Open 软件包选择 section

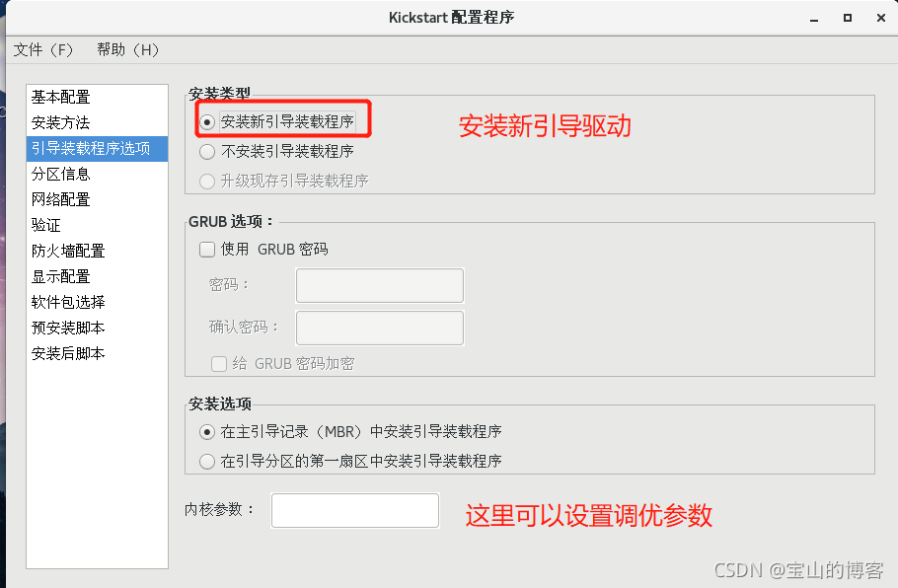67,302
